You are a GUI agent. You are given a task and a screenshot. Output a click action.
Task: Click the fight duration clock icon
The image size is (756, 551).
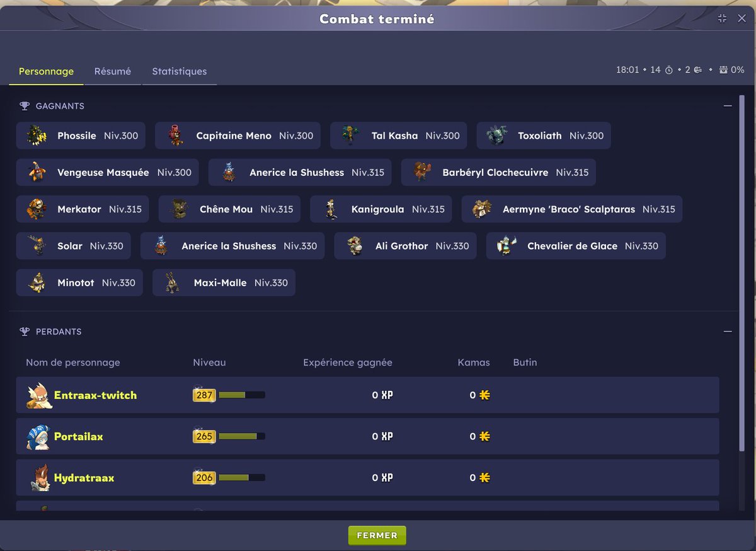coord(669,70)
